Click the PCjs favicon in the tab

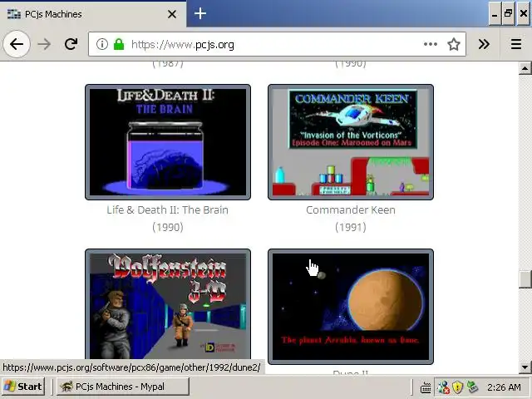[x=13, y=14]
